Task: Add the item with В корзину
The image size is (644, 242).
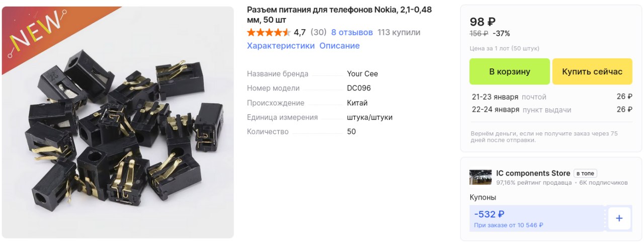Action: click(x=510, y=71)
